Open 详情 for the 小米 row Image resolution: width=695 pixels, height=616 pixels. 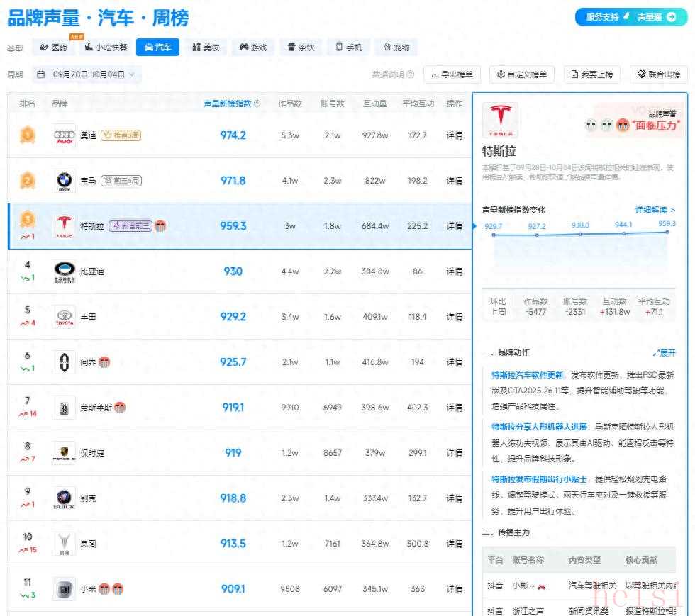coord(454,589)
